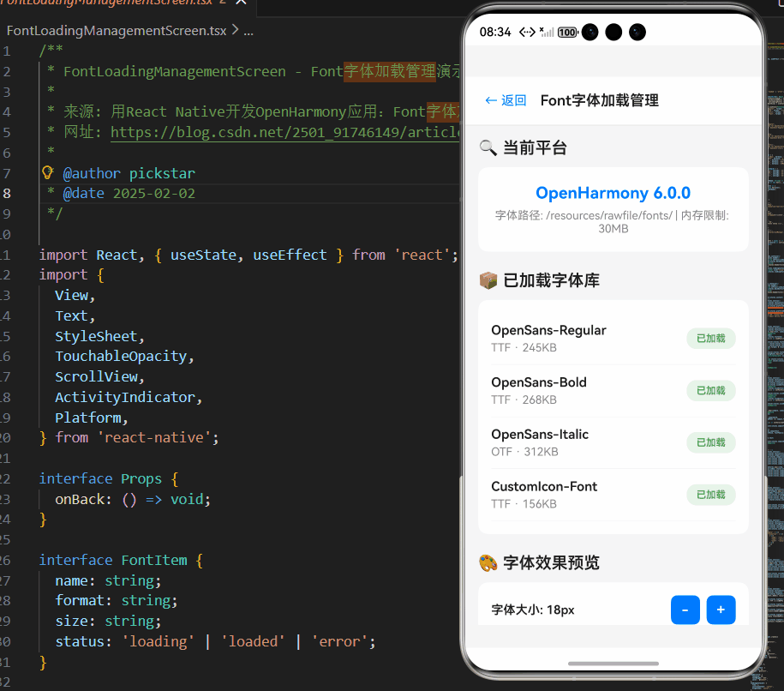
Task: Click the magnifier icon beside 当前平台
Action: pos(488,148)
